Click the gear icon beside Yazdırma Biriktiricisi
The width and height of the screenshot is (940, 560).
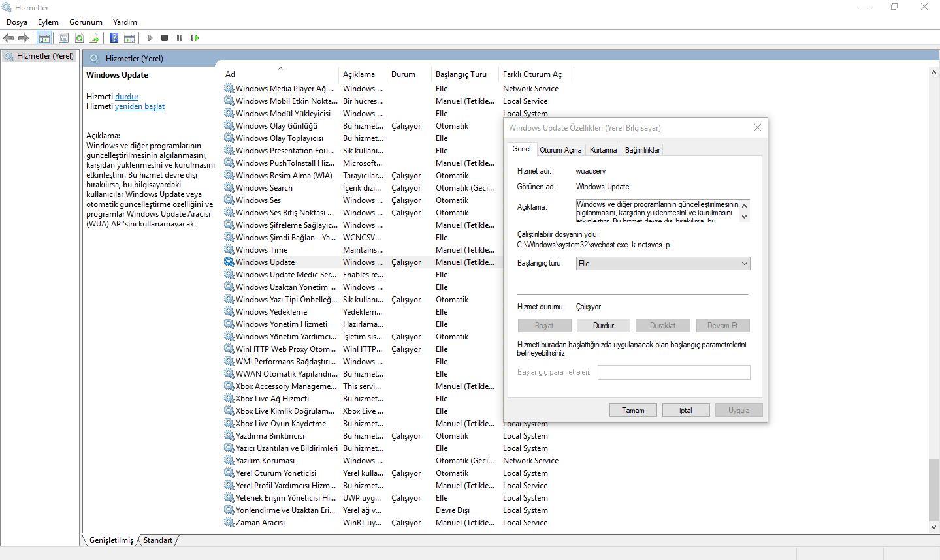click(x=229, y=436)
